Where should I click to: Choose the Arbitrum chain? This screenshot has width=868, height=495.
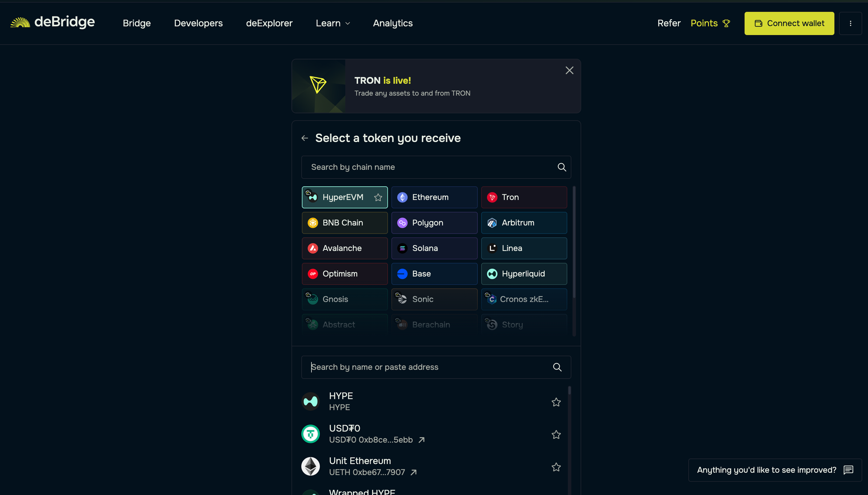(524, 223)
